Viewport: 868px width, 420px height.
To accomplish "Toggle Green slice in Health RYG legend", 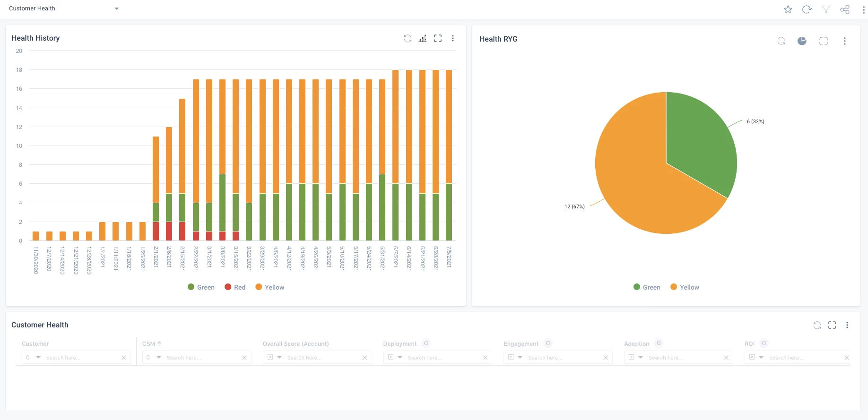I will click(x=647, y=287).
